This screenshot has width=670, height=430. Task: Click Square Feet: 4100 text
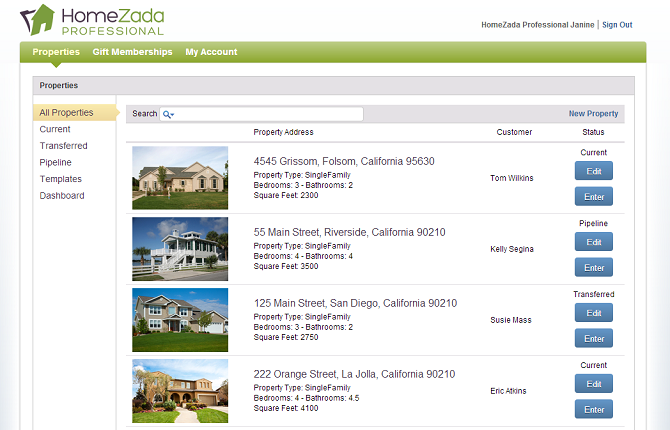pyautogui.click(x=286, y=408)
